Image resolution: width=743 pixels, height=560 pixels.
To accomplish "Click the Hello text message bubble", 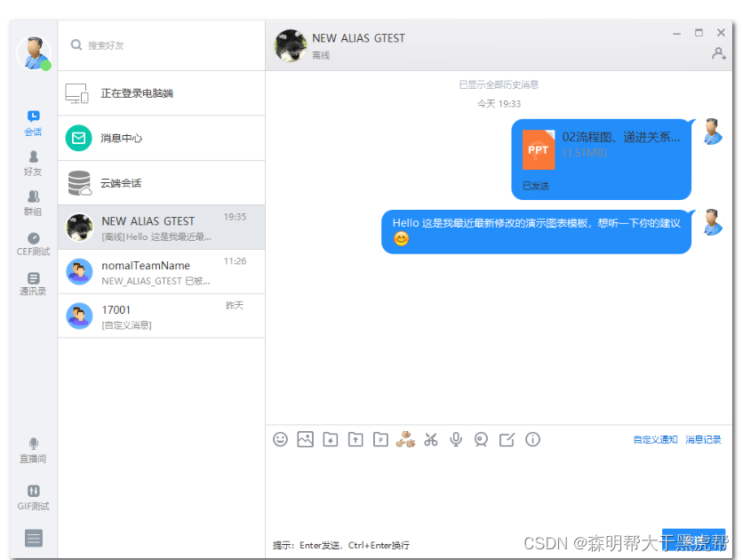I will pos(536,232).
